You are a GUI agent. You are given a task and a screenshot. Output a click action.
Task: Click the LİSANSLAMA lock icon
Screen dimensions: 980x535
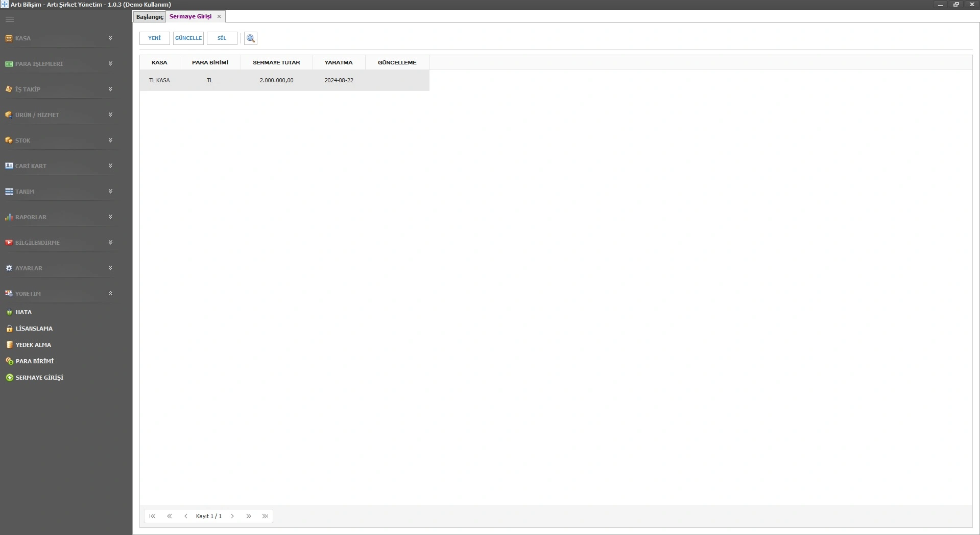[9, 329]
